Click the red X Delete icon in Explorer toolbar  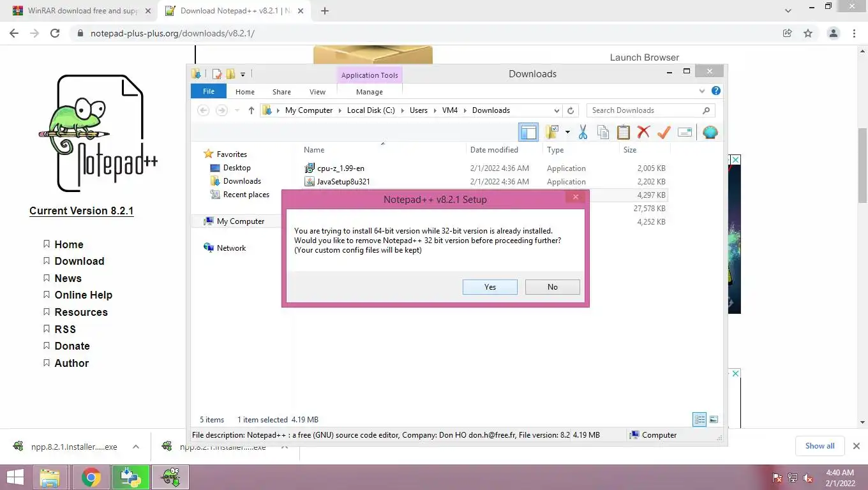pyautogui.click(x=643, y=132)
